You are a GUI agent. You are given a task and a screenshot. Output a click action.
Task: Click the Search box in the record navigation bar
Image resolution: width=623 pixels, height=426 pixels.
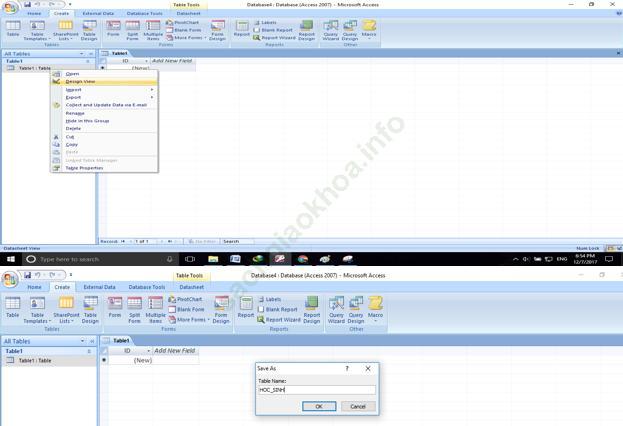click(x=237, y=241)
